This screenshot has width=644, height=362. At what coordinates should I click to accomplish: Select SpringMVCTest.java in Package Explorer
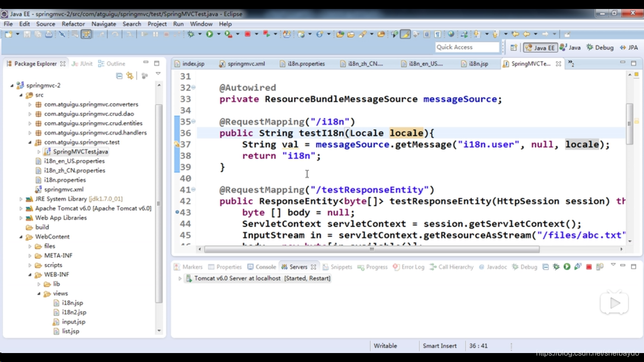(76, 152)
